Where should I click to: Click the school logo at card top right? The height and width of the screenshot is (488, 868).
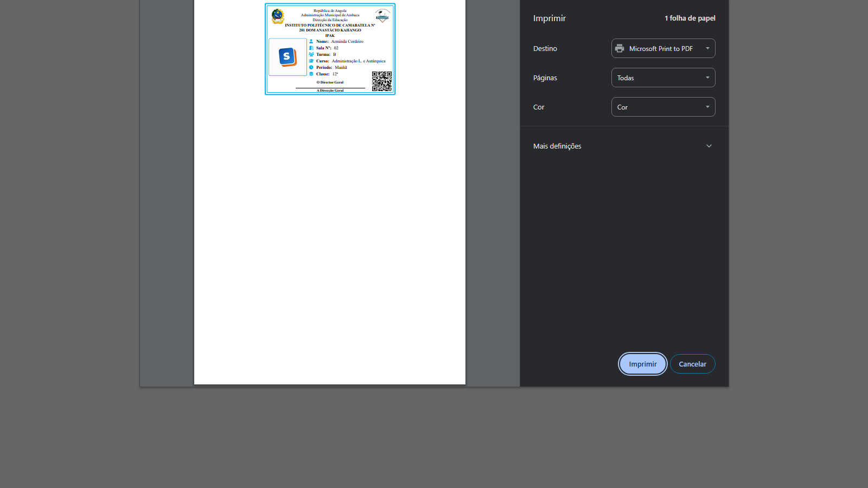(382, 16)
